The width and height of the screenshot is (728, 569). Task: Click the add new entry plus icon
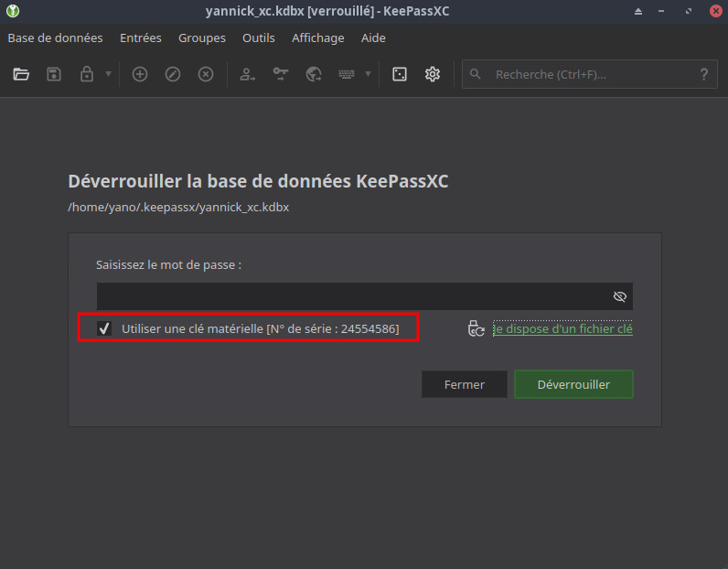[140, 74]
